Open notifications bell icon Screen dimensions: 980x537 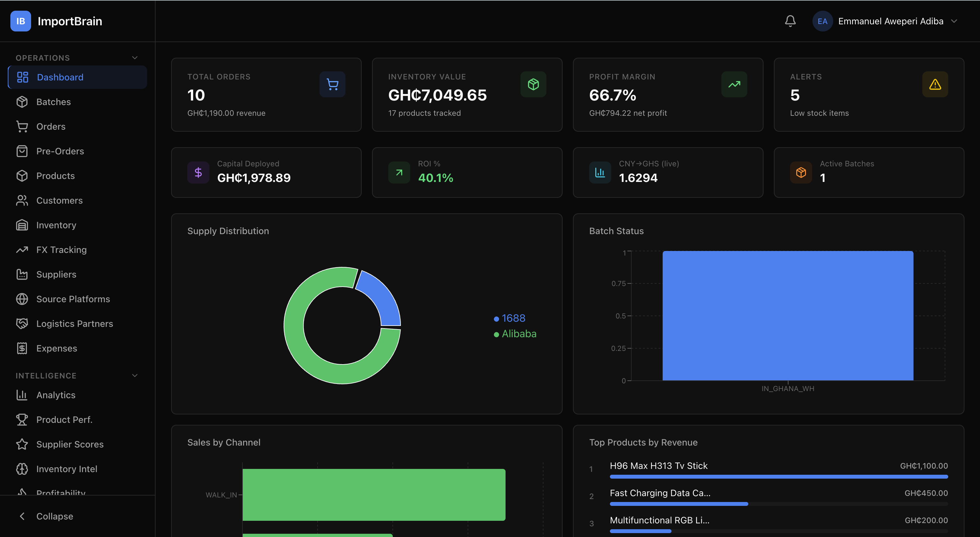pos(790,21)
